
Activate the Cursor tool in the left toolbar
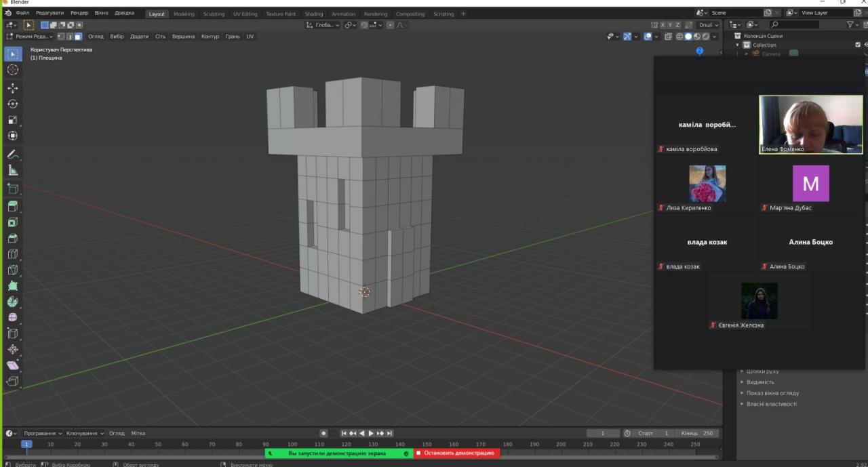point(12,70)
